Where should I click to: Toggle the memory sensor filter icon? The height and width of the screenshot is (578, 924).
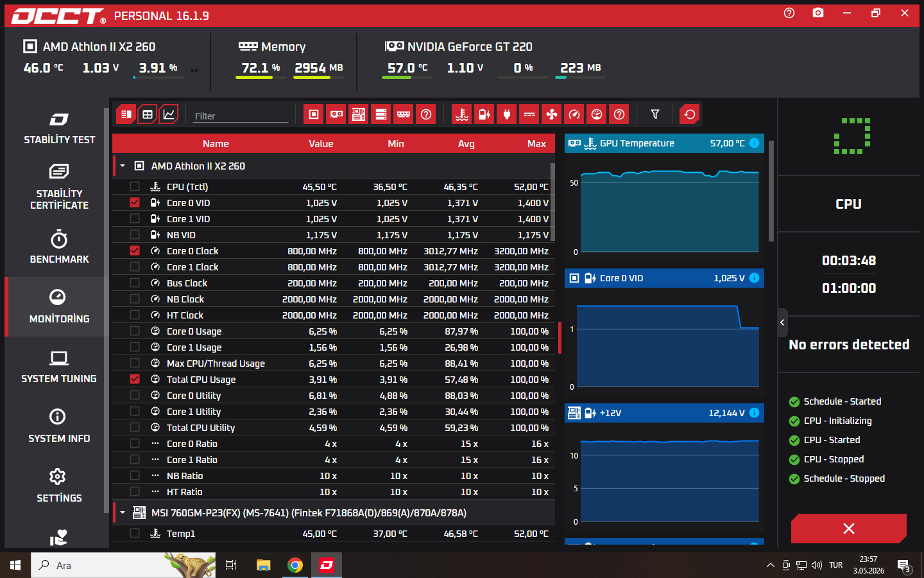pos(404,114)
